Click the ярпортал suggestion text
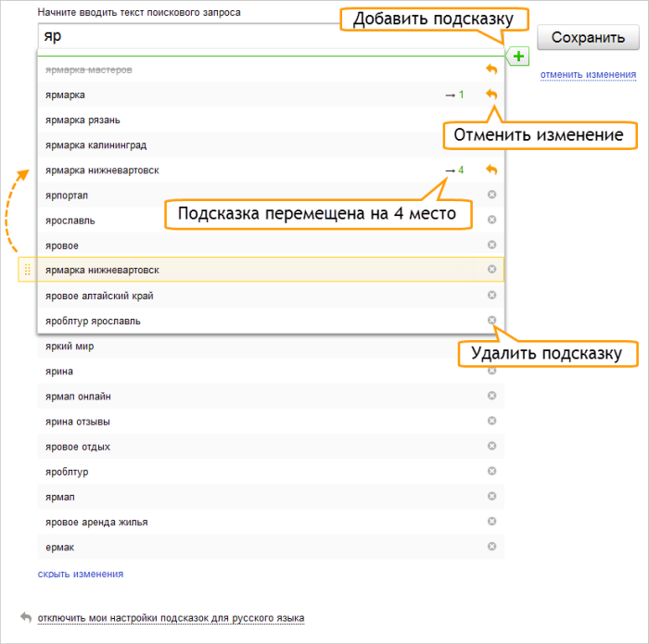The image size is (649, 644). pos(67,196)
